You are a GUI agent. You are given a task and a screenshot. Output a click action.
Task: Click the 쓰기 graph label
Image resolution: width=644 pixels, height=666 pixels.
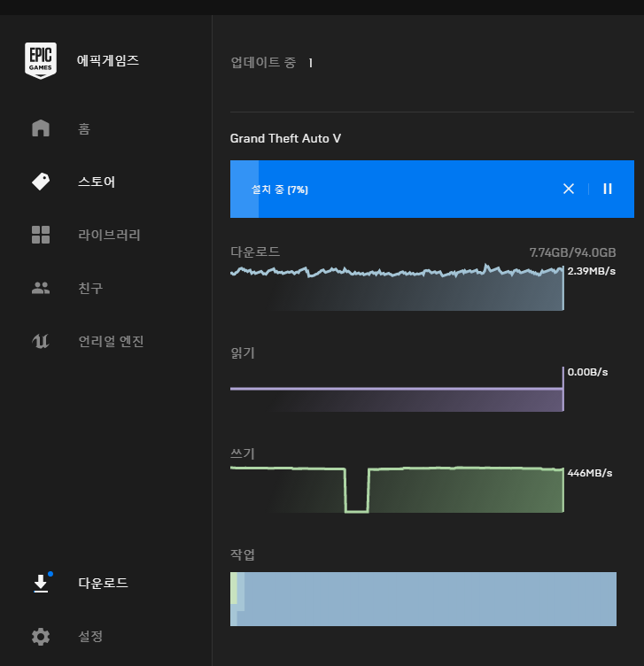pos(243,453)
